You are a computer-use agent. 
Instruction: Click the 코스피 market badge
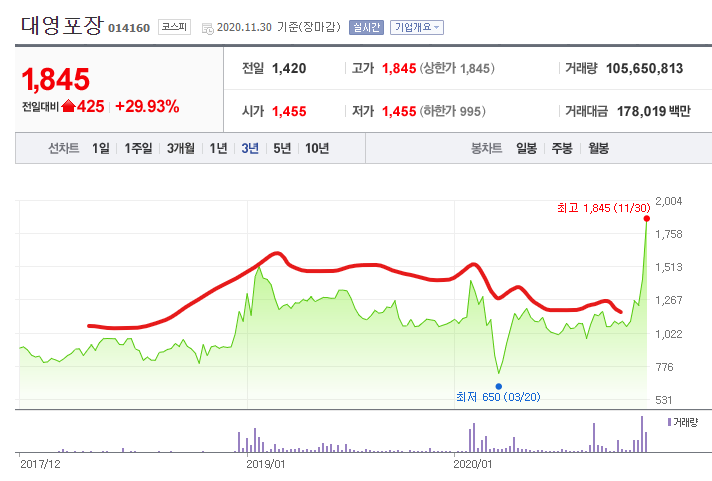click(x=174, y=27)
